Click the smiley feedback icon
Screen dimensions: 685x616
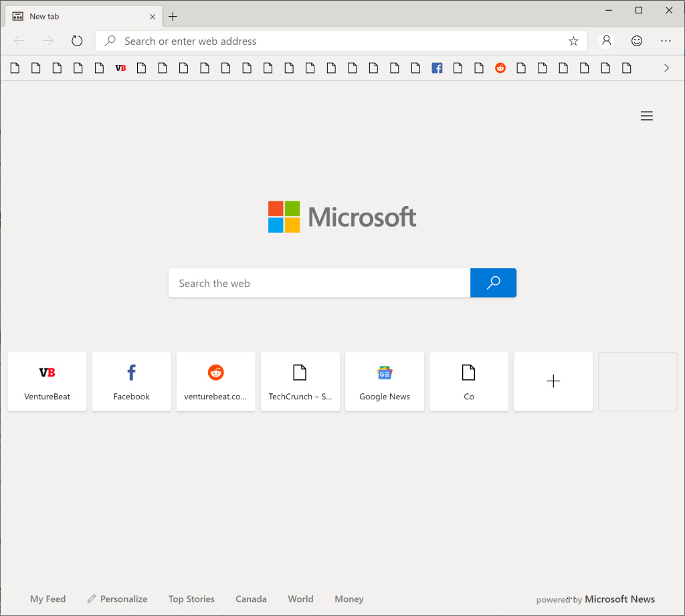click(637, 41)
